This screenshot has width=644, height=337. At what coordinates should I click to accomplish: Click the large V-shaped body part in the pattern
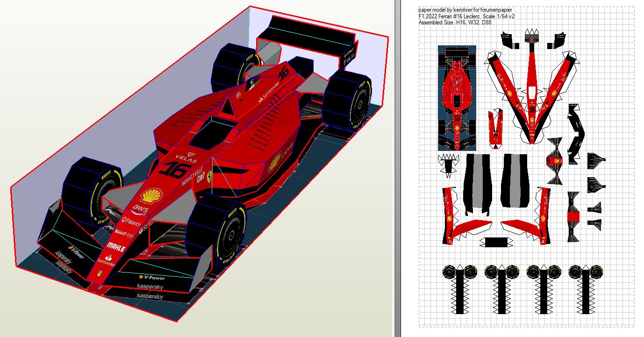point(532,93)
